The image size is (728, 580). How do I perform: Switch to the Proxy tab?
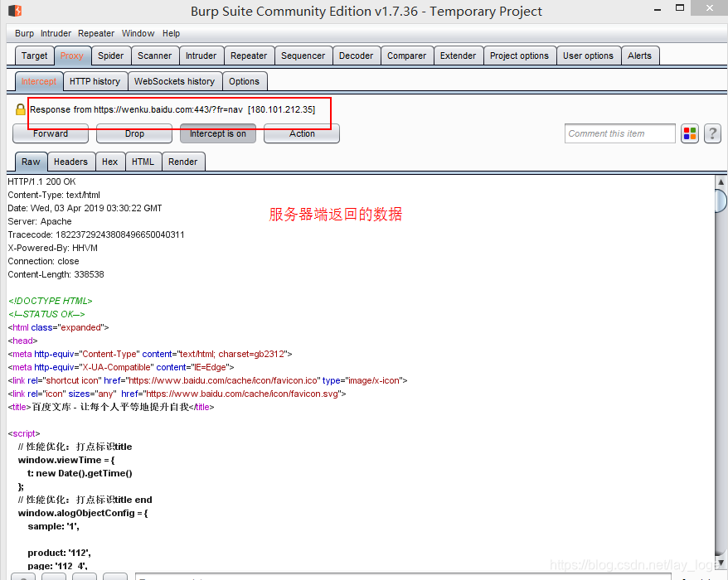click(x=72, y=56)
